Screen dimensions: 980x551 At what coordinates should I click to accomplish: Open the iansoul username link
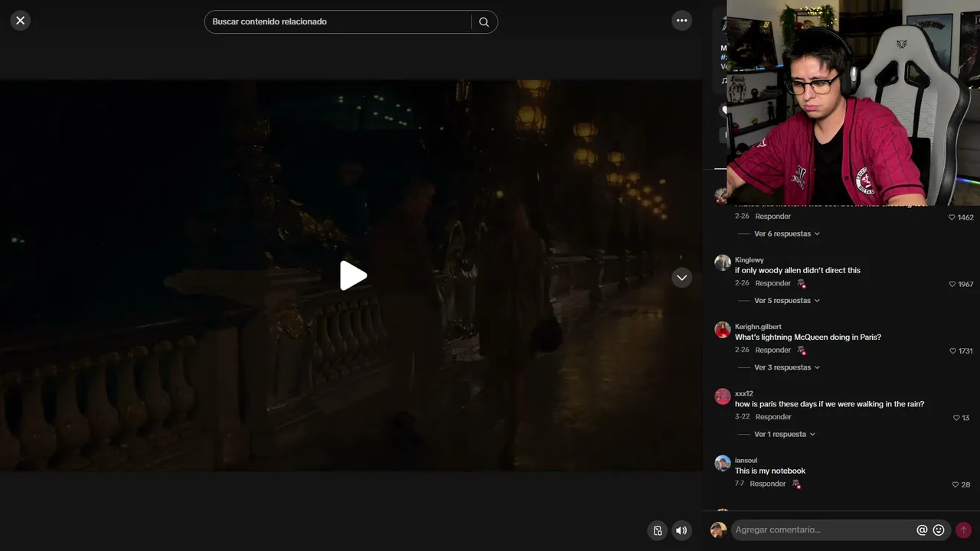(x=746, y=460)
